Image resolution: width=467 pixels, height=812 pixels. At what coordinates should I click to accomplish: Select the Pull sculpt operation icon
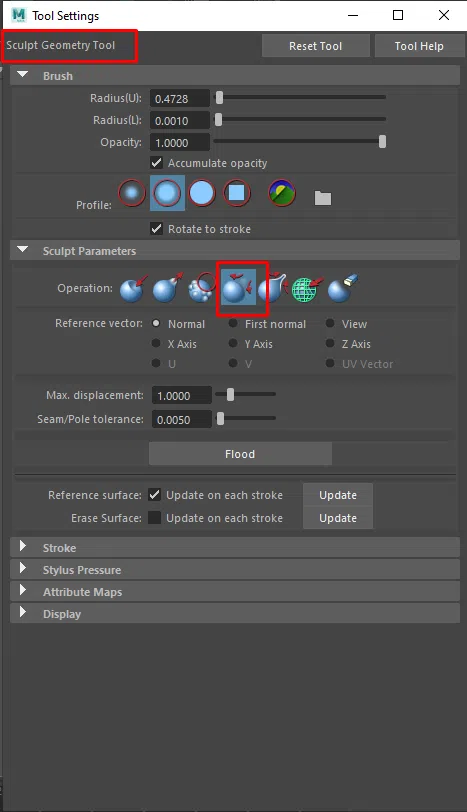point(168,288)
